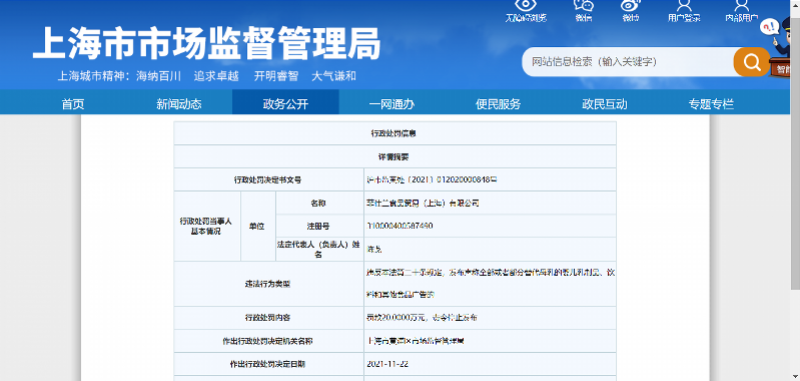Click the 行政处罚信息 table header
The height and width of the screenshot is (381, 800).
pos(395,133)
